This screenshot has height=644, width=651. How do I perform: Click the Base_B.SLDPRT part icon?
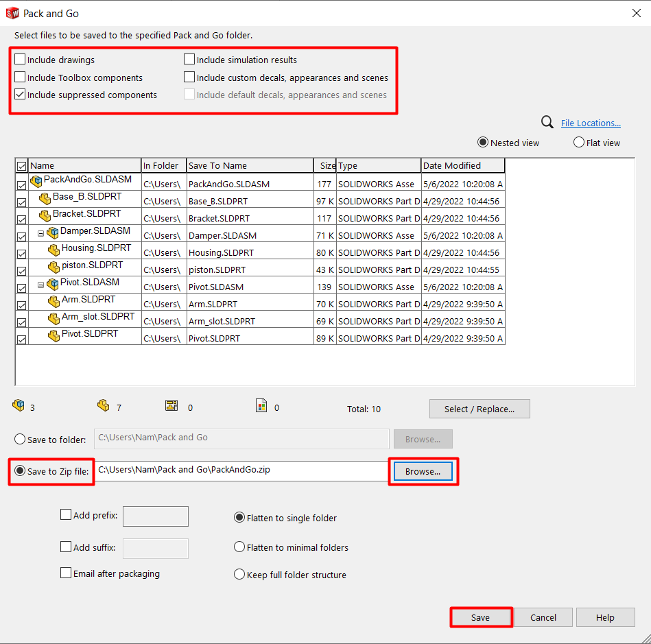45,198
